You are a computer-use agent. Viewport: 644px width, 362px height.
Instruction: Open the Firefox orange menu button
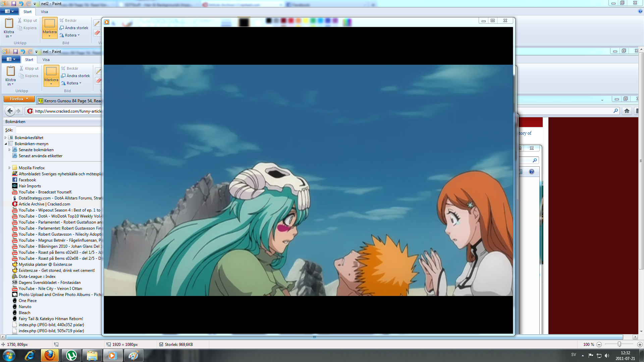[x=19, y=99]
